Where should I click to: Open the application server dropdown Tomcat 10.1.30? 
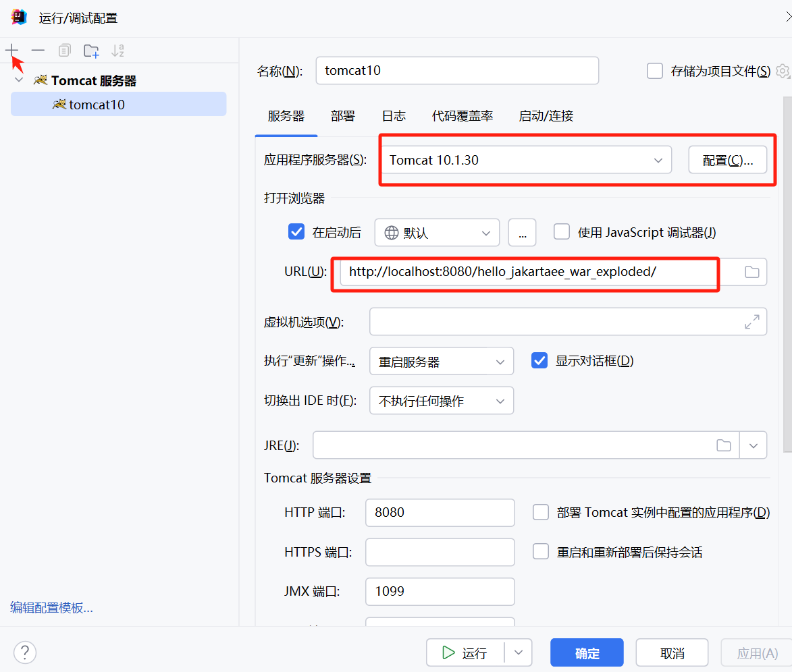[x=527, y=159]
